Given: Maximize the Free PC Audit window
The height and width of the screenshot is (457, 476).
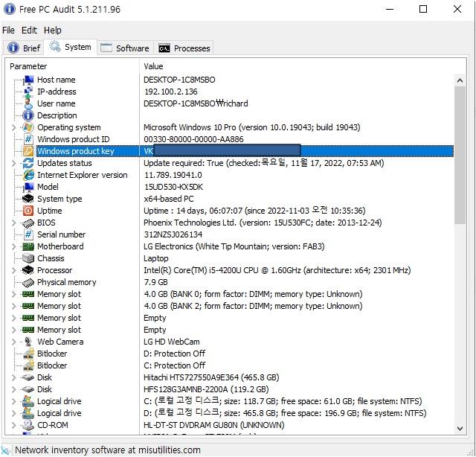Looking at the screenshot, I should (x=423, y=10).
